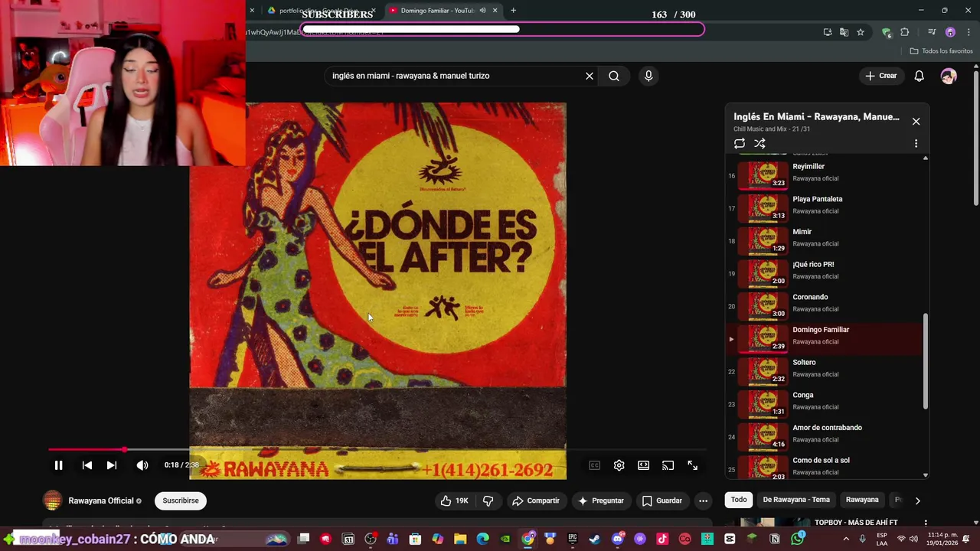Open WhatsApp from the taskbar
This screenshot has width=980, height=551.
pos(797,539)
